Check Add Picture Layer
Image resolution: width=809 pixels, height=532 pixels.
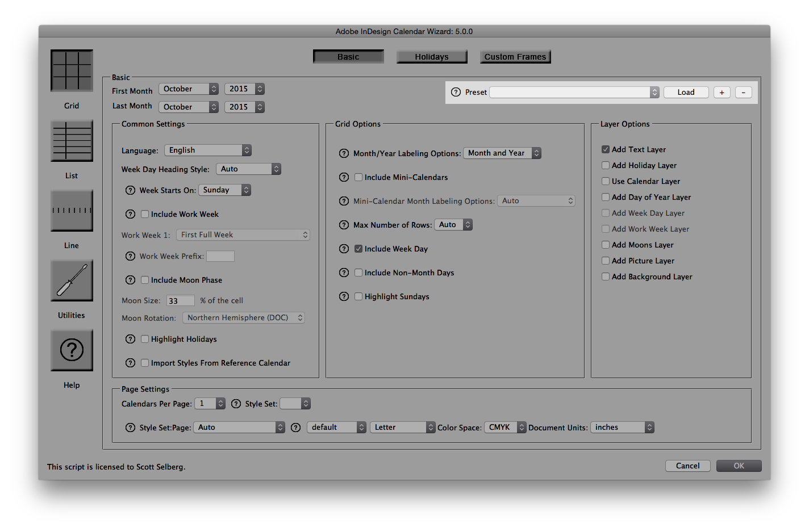coord(606,261)
